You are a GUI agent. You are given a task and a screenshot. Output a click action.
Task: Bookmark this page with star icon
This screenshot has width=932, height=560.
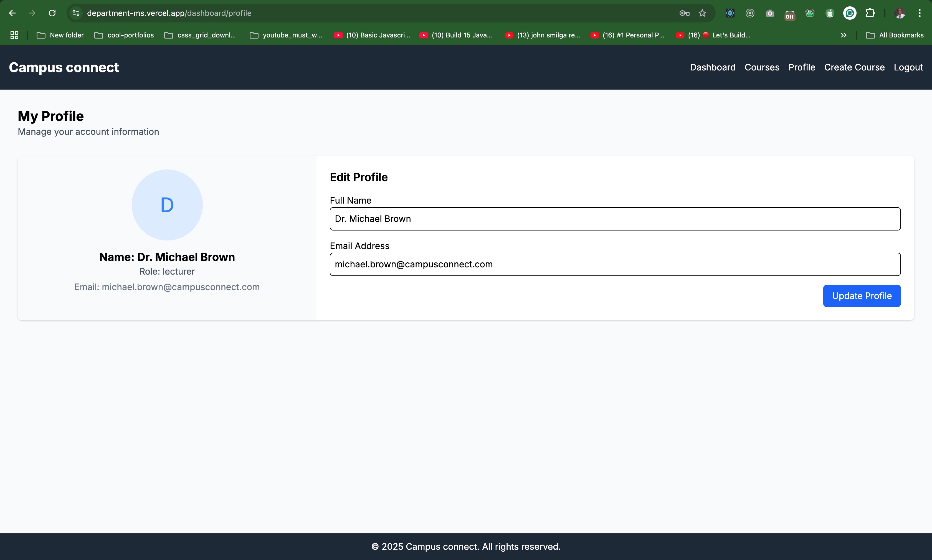(x=702, y=13)
